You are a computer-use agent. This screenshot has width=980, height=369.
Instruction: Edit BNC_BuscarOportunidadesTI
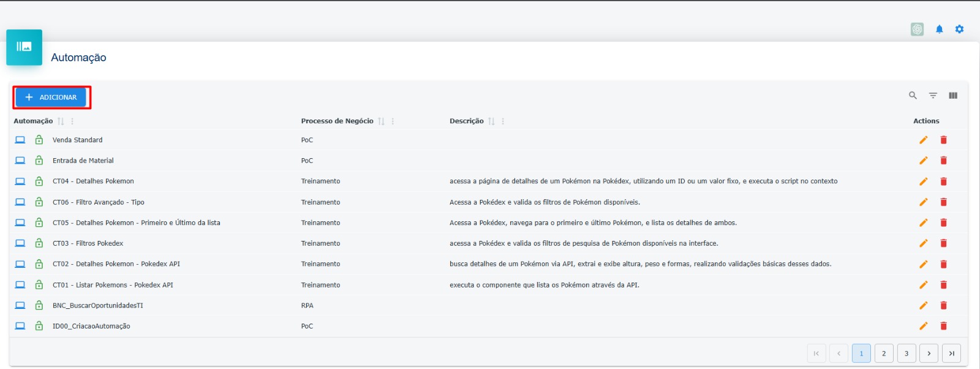coord(923,305)
